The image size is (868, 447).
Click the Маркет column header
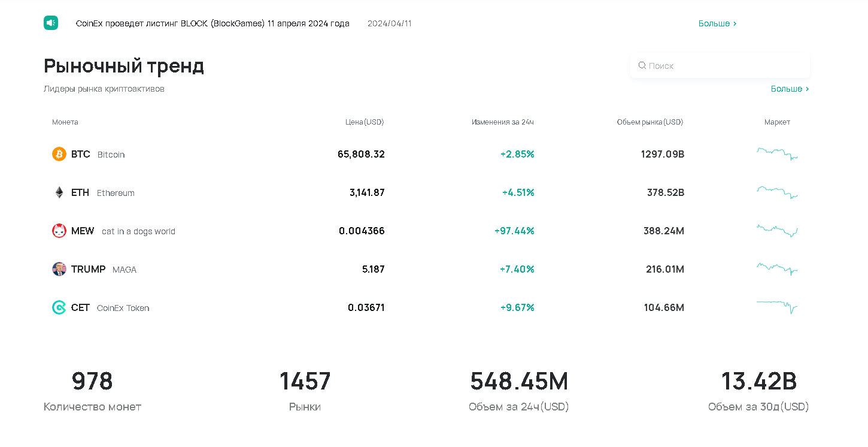(x=777, y=122)
